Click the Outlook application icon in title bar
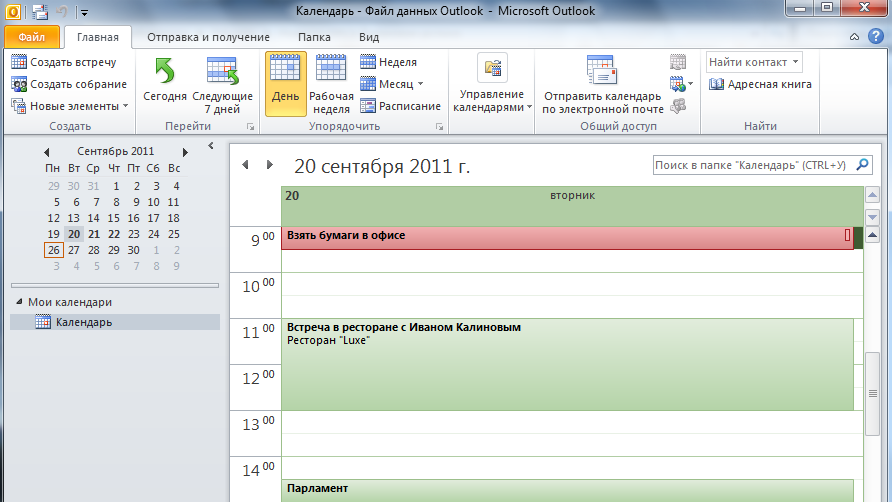This screenshot has width=892, height=502. (13, 11)
